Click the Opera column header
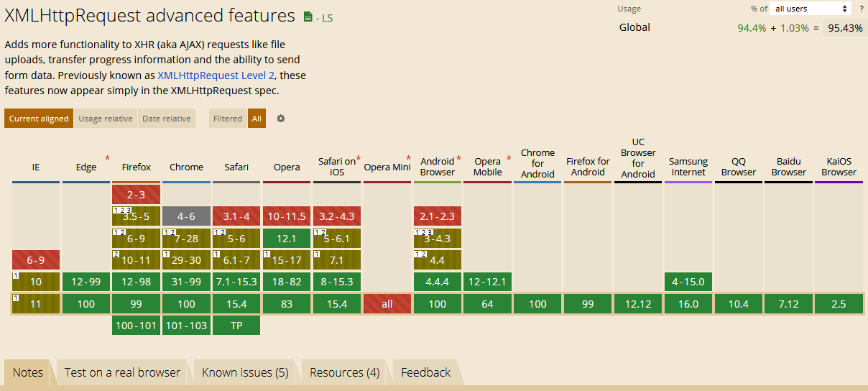 tap(287, 167)
